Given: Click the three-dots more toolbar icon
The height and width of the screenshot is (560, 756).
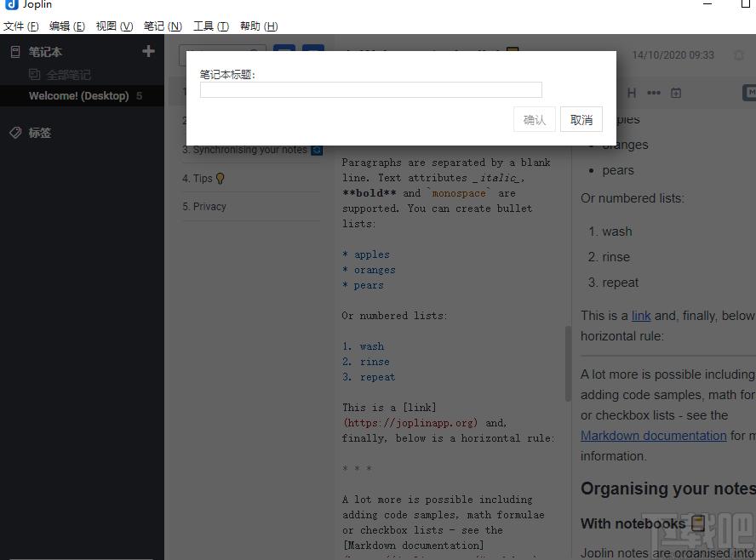Looking at the screenshot, I should (x=654, y=93).
